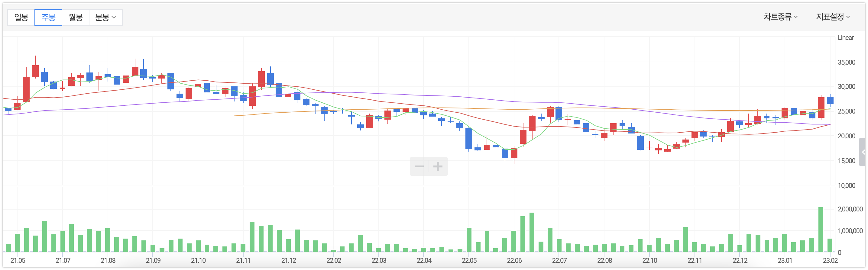Select the latest blue candlestick at chart end
The width and height of the screenshot is (868, 270).
830,100
